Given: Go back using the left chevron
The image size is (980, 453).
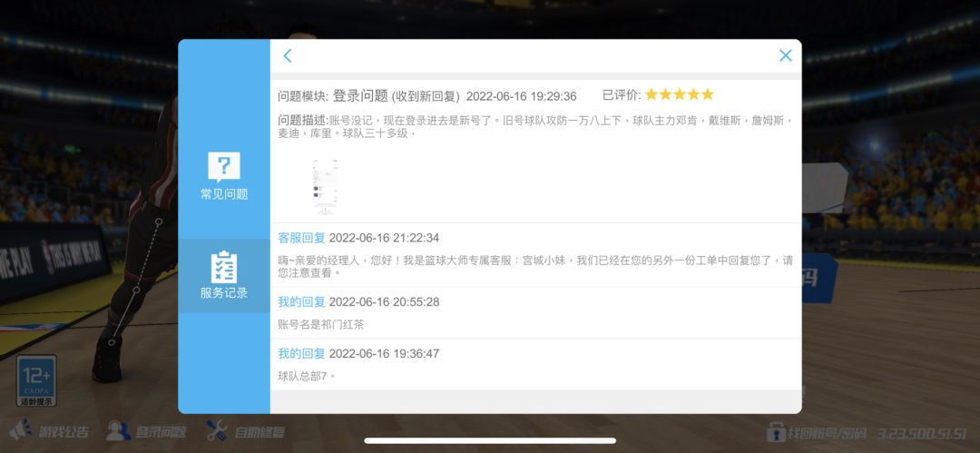Looking at the screenshot, I should [288, 55].
